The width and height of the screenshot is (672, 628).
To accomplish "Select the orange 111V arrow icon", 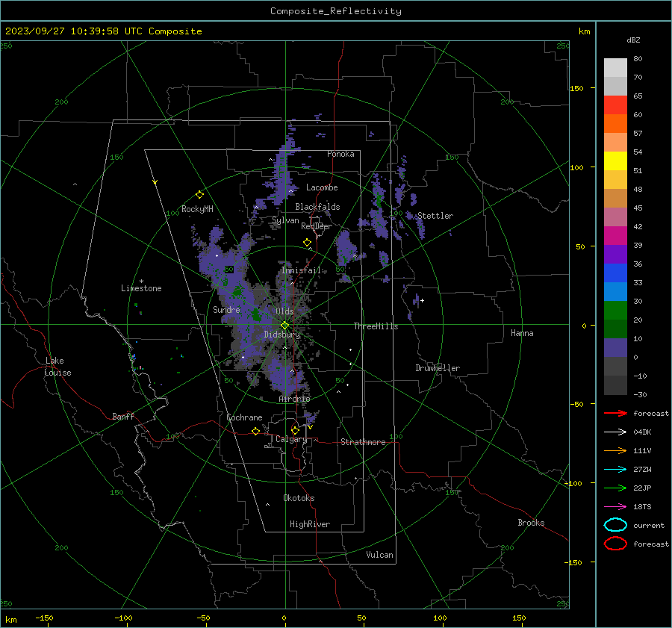I will 615,450.
